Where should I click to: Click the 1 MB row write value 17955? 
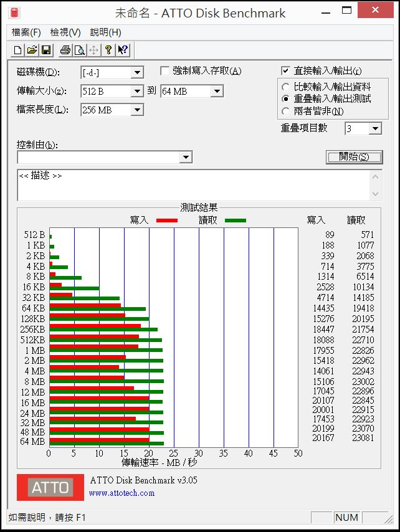[323, 350]
